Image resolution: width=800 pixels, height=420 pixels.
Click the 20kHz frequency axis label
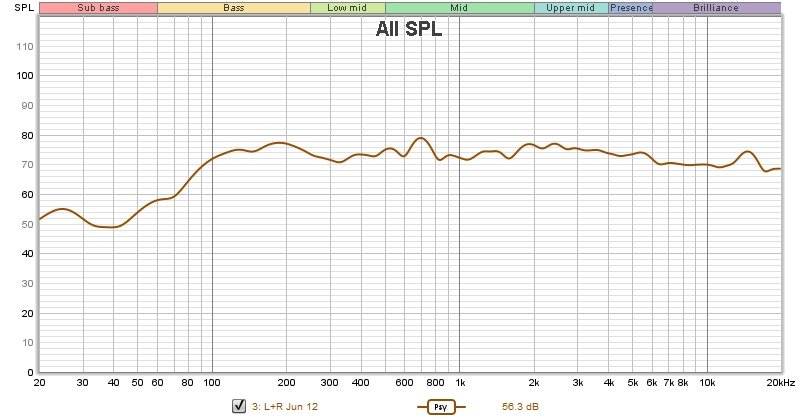[780, 383]
